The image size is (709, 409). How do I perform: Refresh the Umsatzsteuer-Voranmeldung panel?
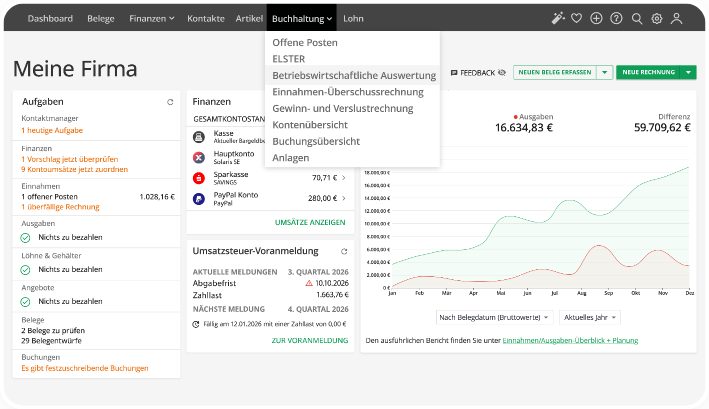coord(344,251)
